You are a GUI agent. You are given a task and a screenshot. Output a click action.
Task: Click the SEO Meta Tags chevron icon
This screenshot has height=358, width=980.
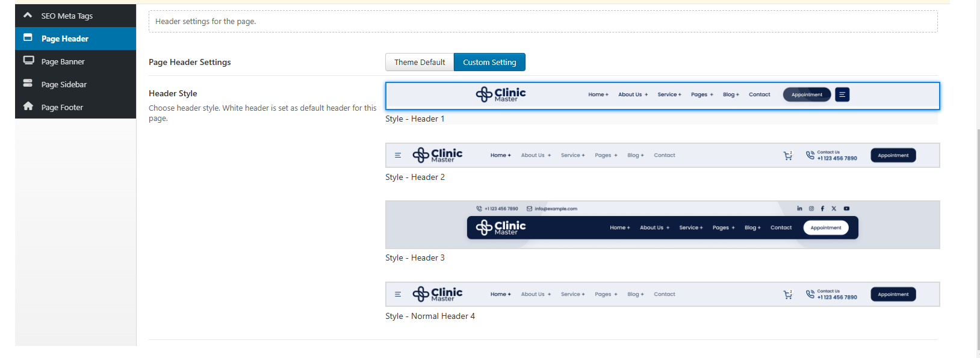(x=28, y=15)
